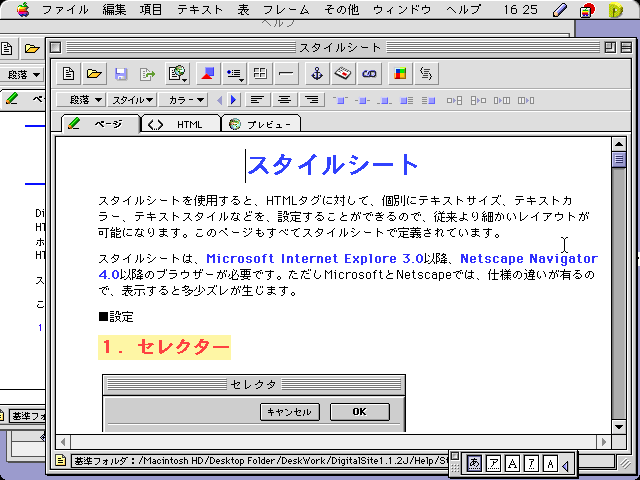Screen dimensions: 640x480
Task: Switch to the プレビュー tab
Action: point(261,124)
